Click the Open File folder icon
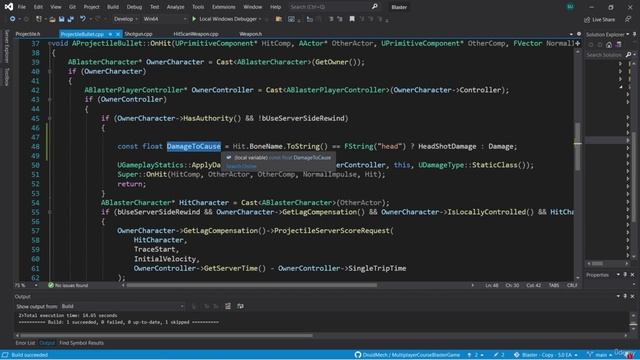 coord(52,19)
